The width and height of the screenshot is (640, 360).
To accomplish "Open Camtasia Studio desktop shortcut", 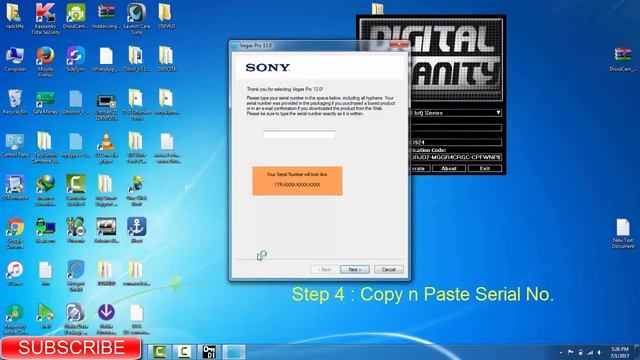I will pos(76,190).
